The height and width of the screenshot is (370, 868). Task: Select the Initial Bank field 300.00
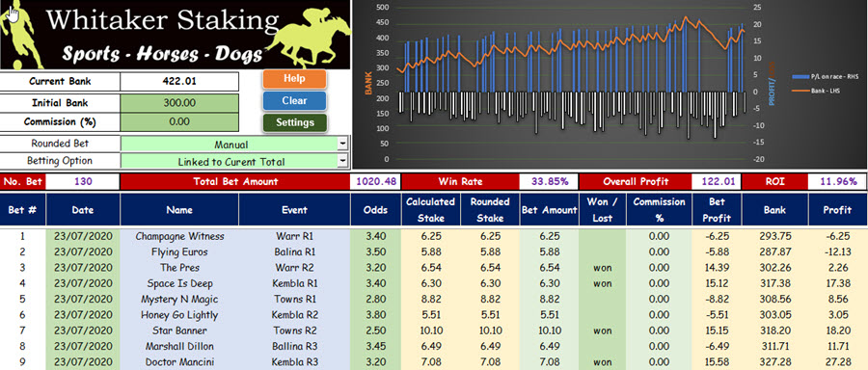click(179, 103)
